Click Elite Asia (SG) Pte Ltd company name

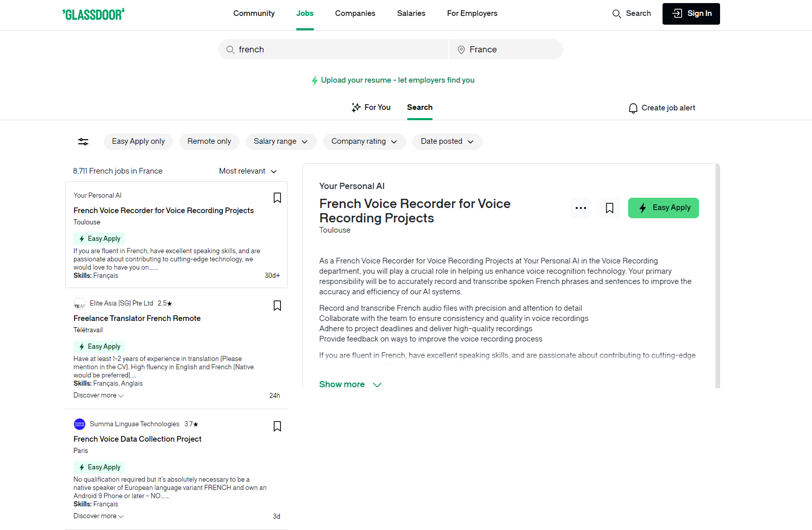coord(121,304)
